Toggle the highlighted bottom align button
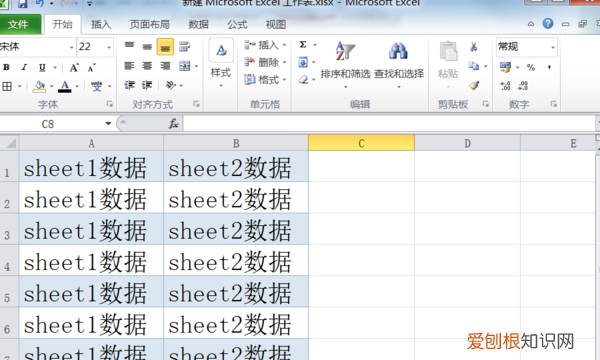 tap(165, 47)
